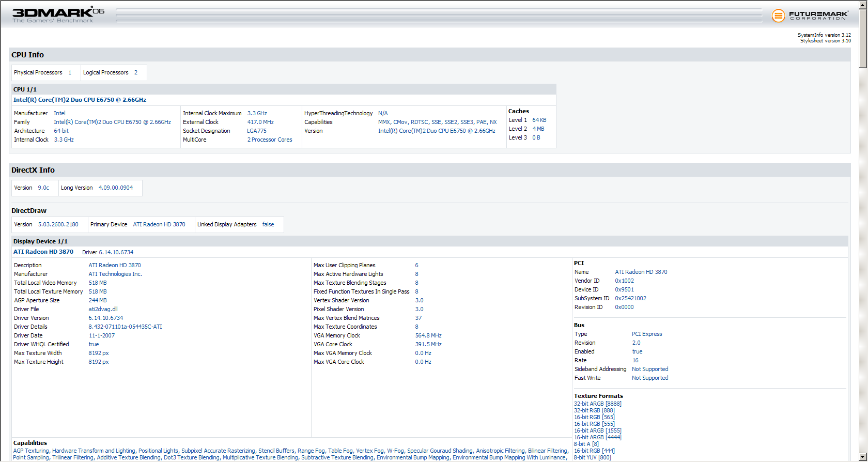Click the SubSystem ID 0x25421002 value

630,298
